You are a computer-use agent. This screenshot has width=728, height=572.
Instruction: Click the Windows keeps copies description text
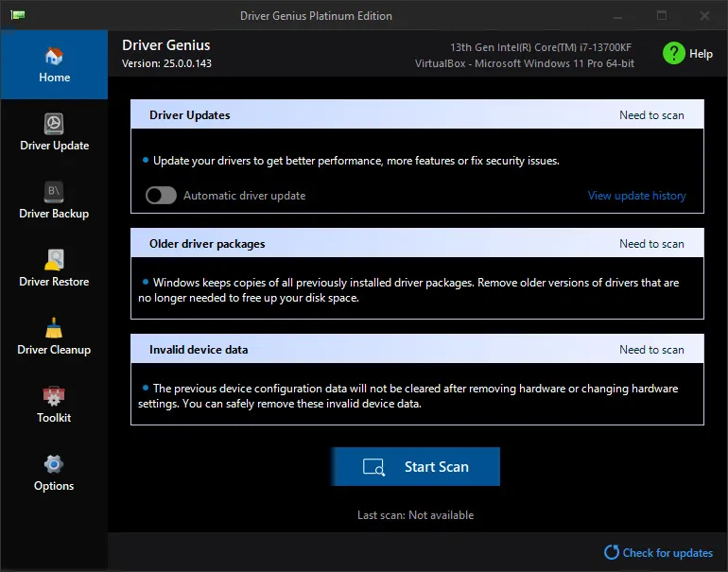point(408,289)
